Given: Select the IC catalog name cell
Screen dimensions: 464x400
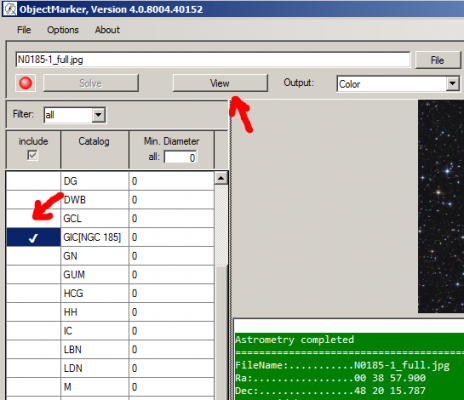Looking at the screenshot, I should tap(95, 331).
